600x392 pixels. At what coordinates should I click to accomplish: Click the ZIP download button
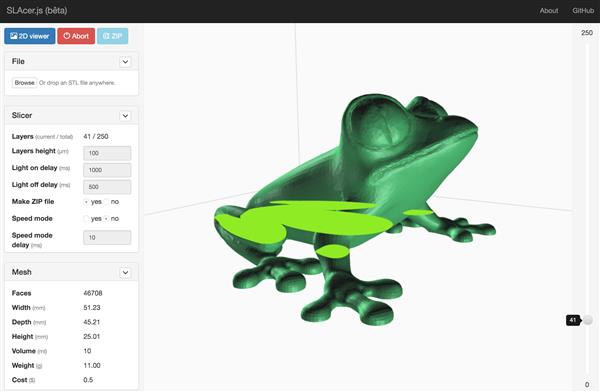pos(112,36)
